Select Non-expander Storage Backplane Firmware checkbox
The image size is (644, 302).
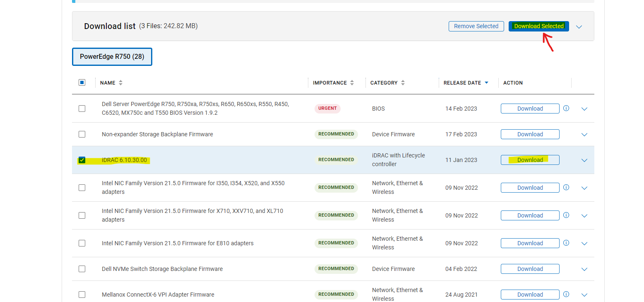click(82, 134)
